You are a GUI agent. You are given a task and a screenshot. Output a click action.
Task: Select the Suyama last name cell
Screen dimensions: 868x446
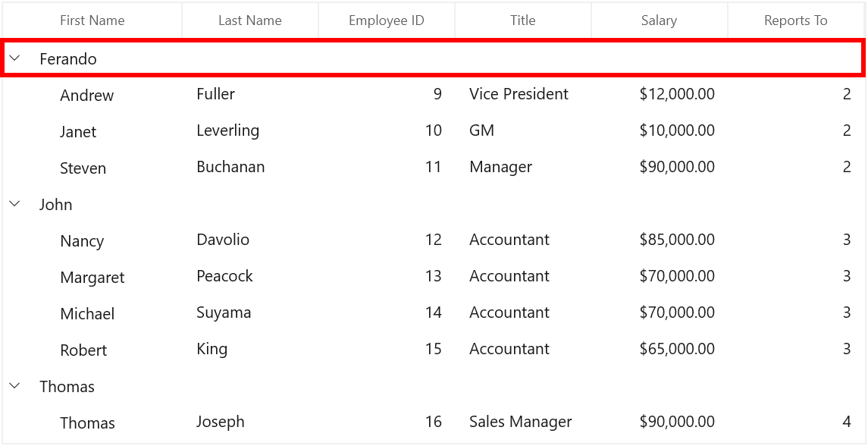pyautogui.click(x=224, y=313)
